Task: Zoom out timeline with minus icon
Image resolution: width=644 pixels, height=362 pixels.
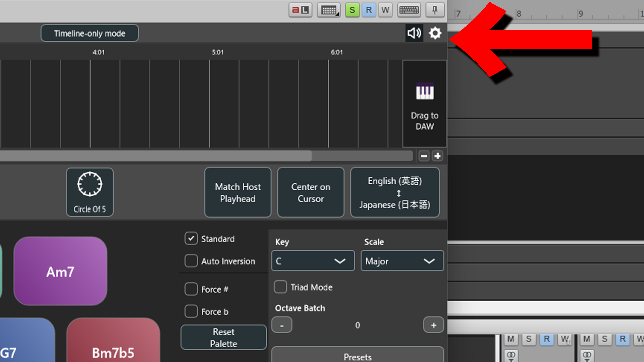Action: click(424, 156)
